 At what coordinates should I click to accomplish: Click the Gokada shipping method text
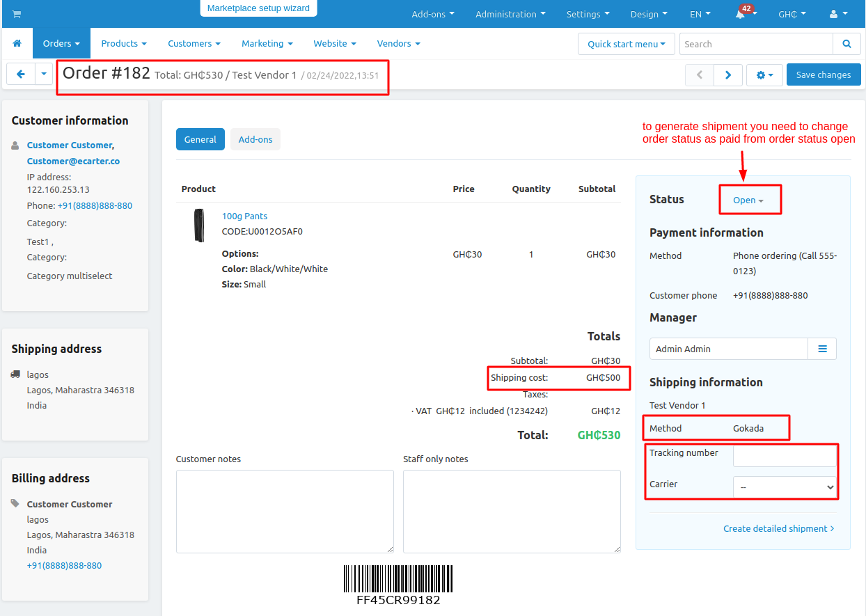[x=748, y=428]
